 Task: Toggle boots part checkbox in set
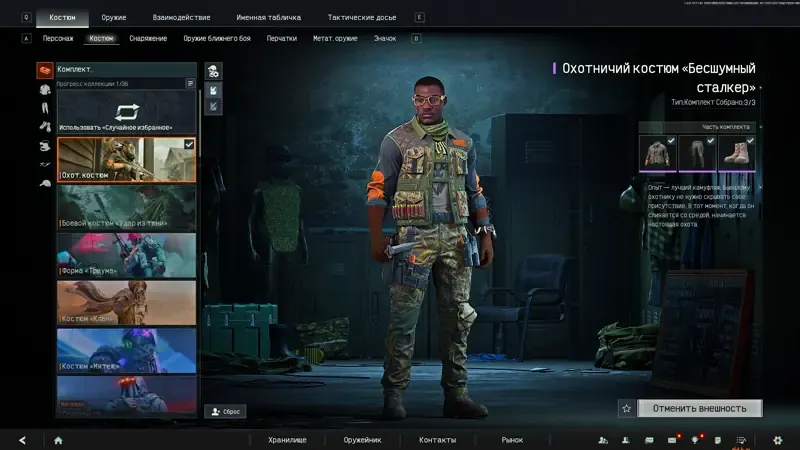tap(750, 140)
